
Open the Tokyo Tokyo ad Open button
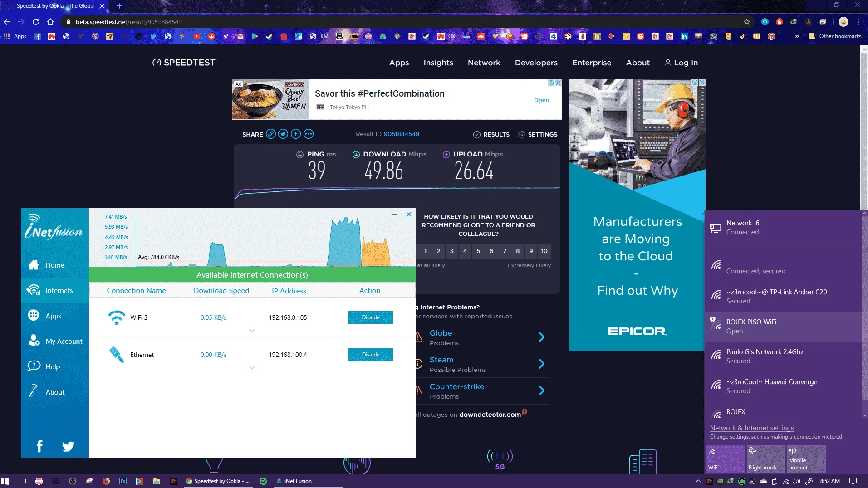pyautogui.click(x=541, y=100)
